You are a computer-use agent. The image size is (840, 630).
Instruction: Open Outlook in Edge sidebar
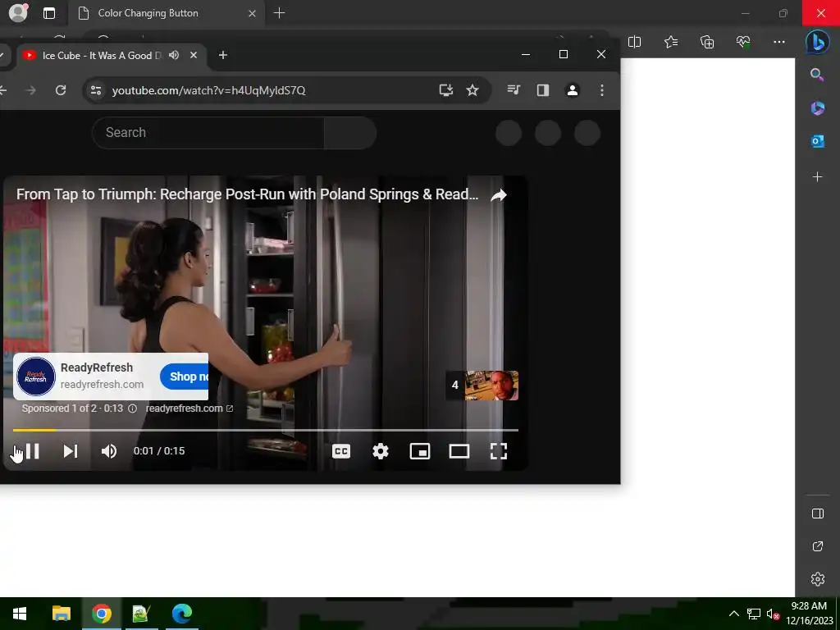point(818,141)
